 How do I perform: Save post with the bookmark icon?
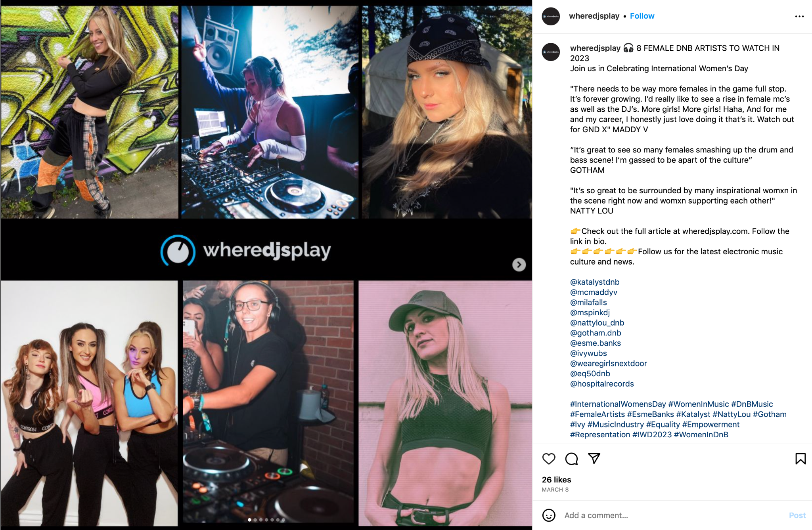click(801, 459)
